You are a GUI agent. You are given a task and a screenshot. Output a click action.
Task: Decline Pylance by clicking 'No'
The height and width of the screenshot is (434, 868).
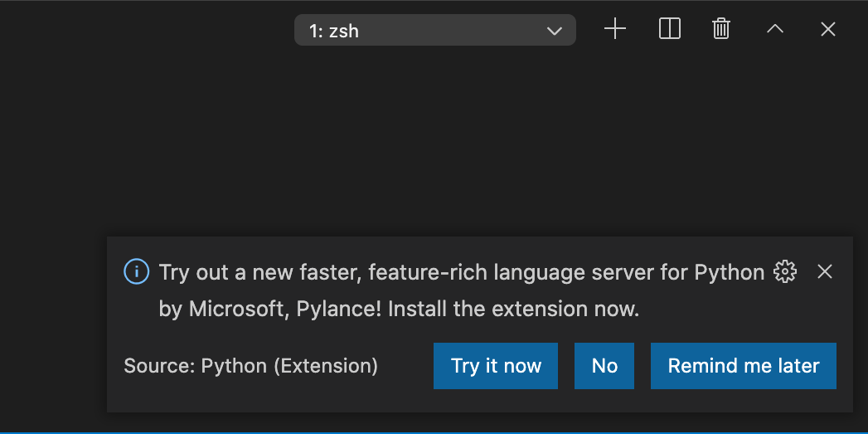point(604,366)
